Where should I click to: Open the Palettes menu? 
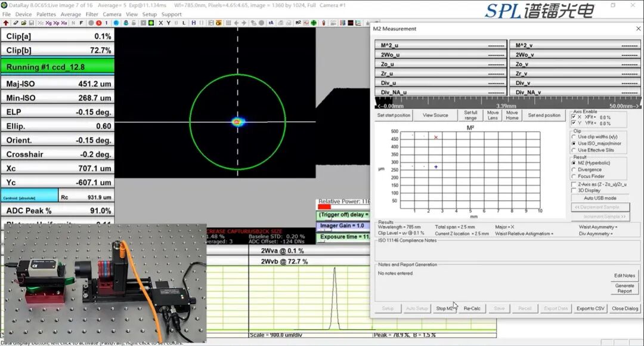(46, 14)
